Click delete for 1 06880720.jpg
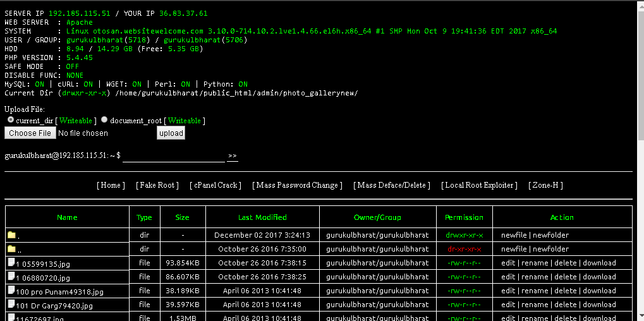Viewport: 644px width, 321px height. 566,277
